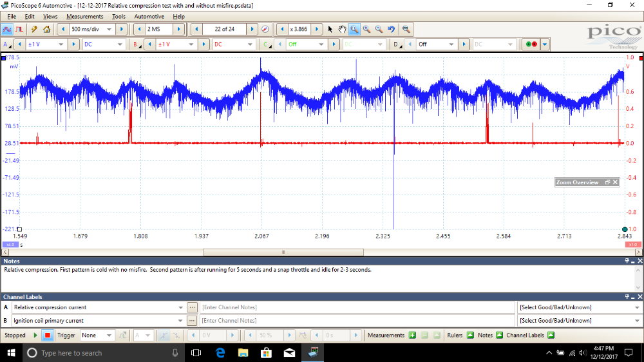Open the Measurements menu
This screenshot has height=362, width=644.
pos(84,16)
